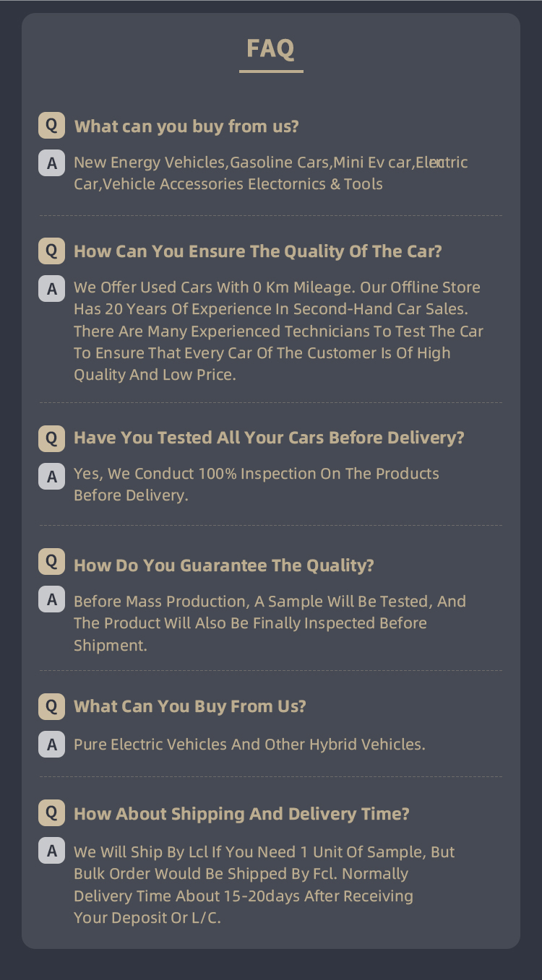Click the A icon next to the '0 Km Mileage' answer

[x=51, y=290]
